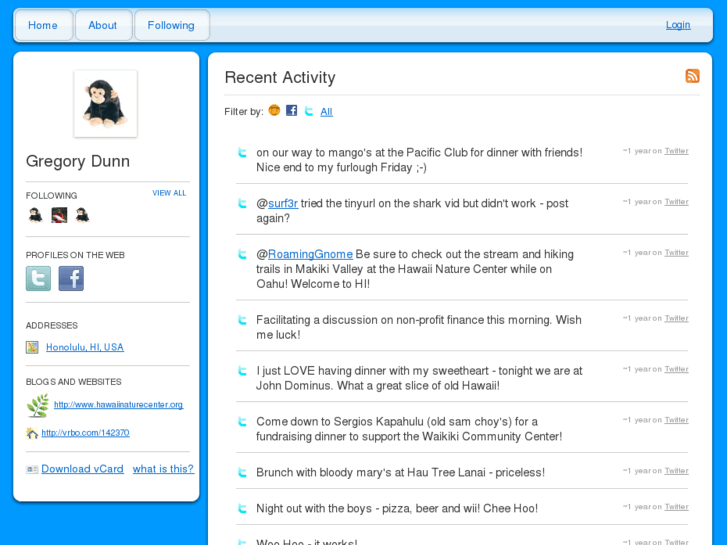
Task: Open Twitter source link for surf3r tweet
Action: point(676,202)
